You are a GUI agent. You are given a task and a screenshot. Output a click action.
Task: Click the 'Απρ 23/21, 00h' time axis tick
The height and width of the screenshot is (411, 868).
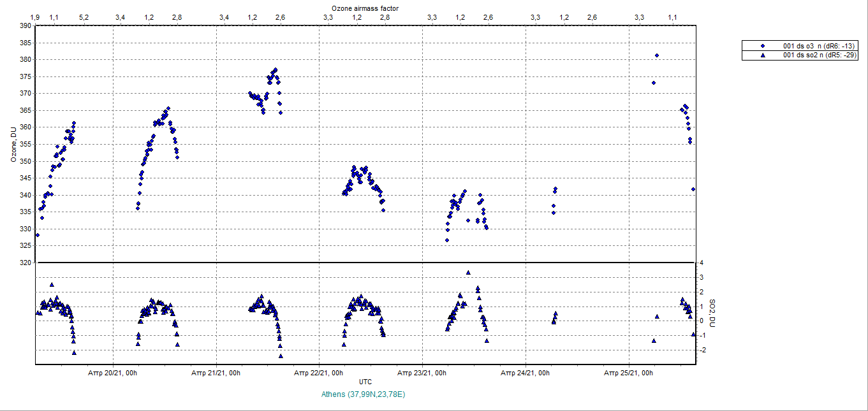coord(422,373)
